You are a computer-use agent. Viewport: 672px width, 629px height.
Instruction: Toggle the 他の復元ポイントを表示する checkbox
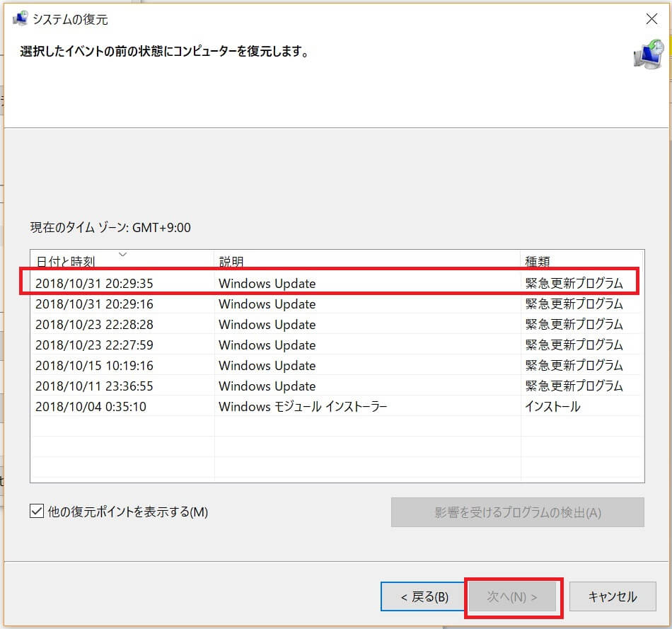37,511
